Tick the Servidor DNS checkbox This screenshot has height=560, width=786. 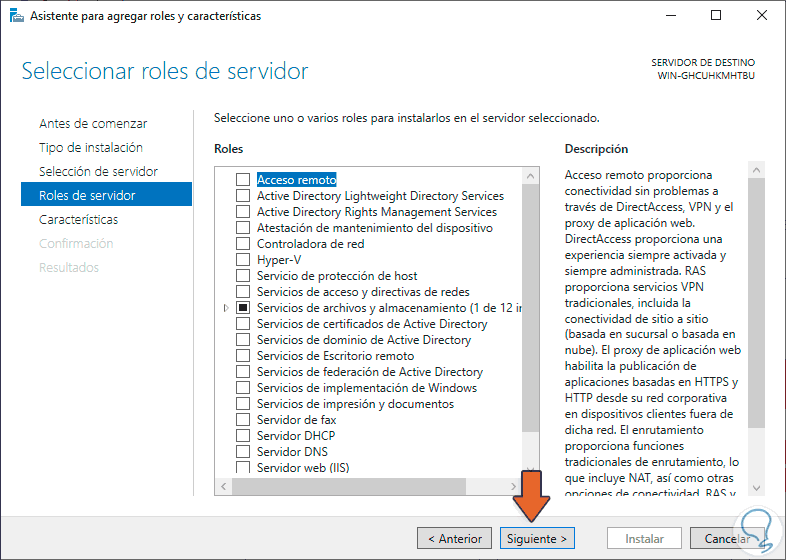tap(243, 452)
